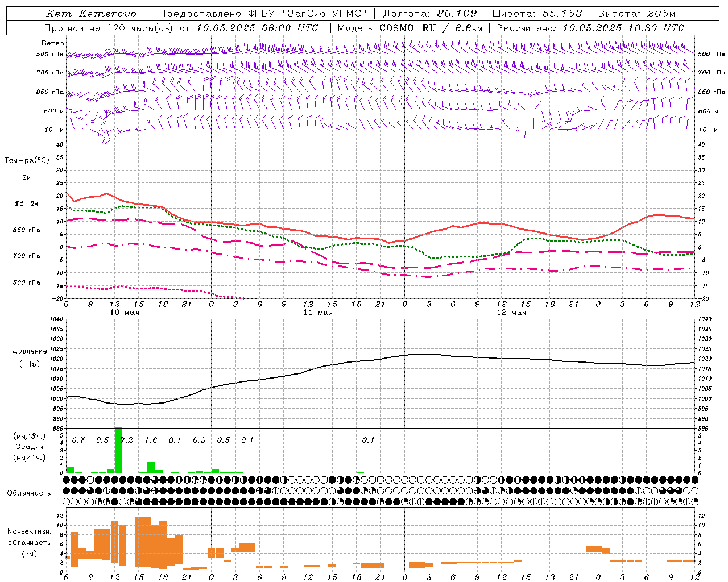Click the tallest green precipitation bar

pos(118,450)
